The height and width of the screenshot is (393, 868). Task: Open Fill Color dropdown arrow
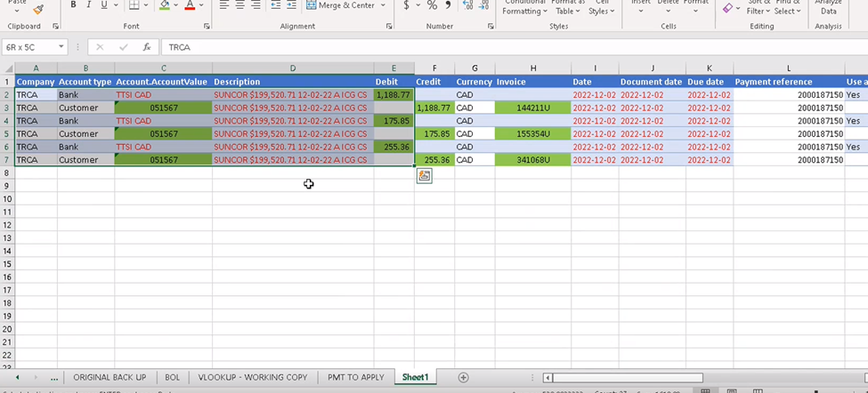[x=176, y=5]
